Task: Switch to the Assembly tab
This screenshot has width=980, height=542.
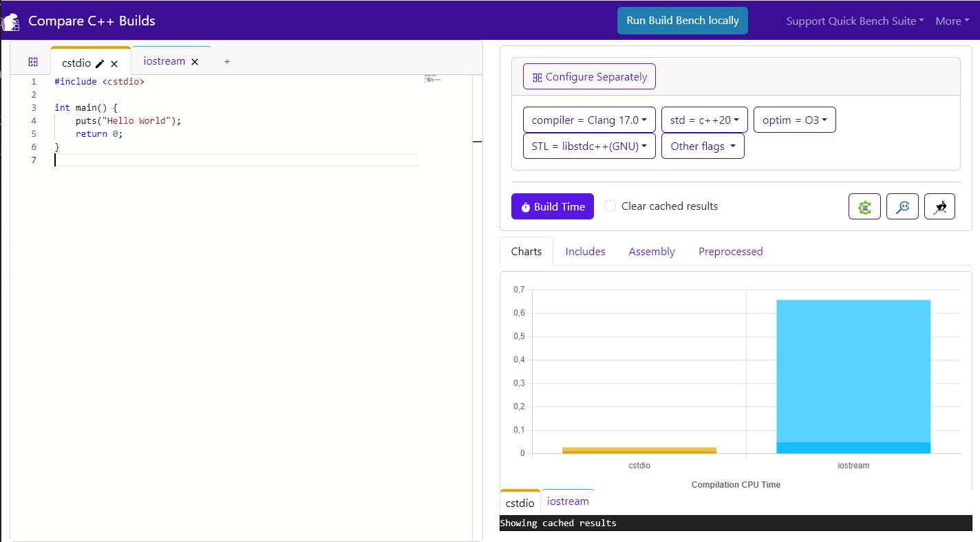Action: [x=651, y=252]
